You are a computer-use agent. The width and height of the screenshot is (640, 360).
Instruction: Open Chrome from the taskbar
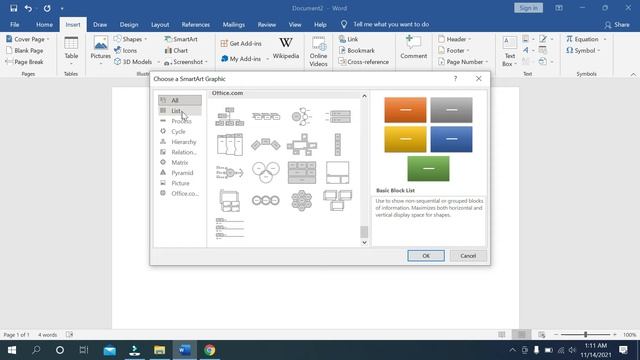[209, 350]
